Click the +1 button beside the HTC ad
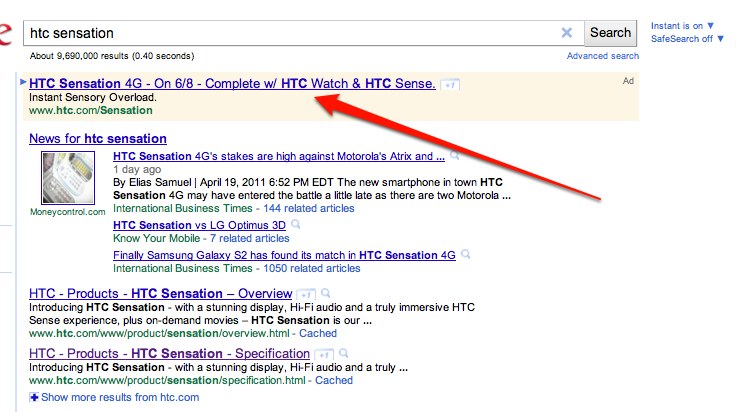The height and width of the screenshot is (412, 736). (449, 85)
